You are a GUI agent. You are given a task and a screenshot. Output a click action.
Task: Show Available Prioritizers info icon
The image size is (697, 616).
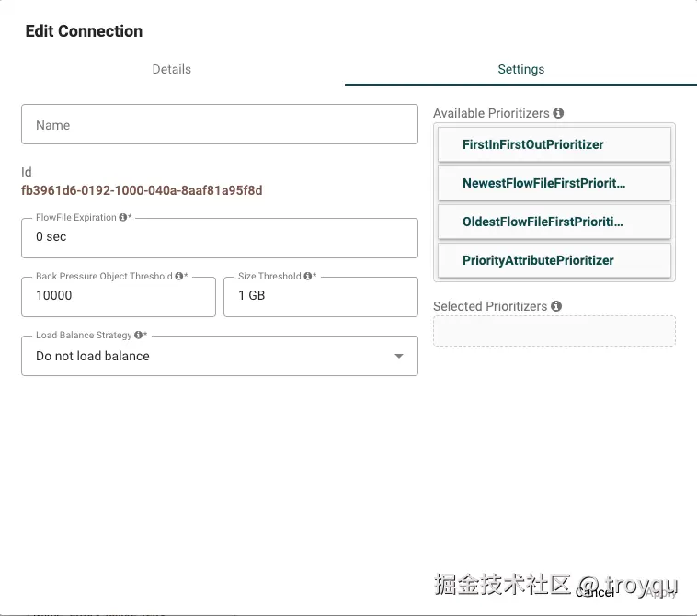click(558, 113)
